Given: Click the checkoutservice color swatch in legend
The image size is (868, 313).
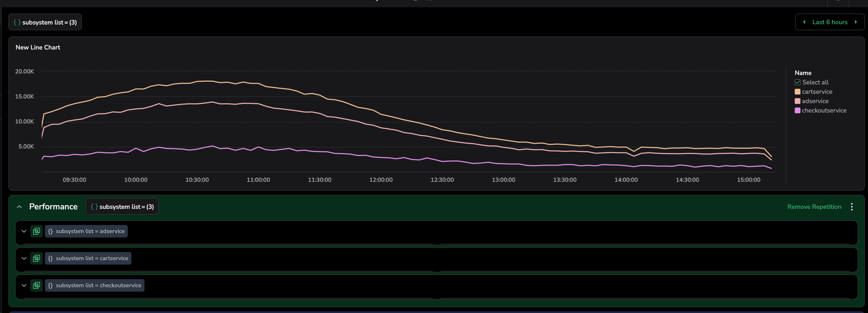Looking at the screenshot, I should click(x=797, y=110).
